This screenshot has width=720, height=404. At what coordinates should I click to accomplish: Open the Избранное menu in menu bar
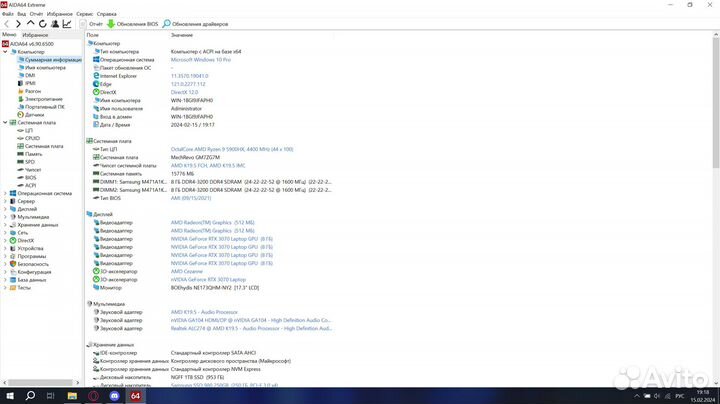tap(60, 14)
